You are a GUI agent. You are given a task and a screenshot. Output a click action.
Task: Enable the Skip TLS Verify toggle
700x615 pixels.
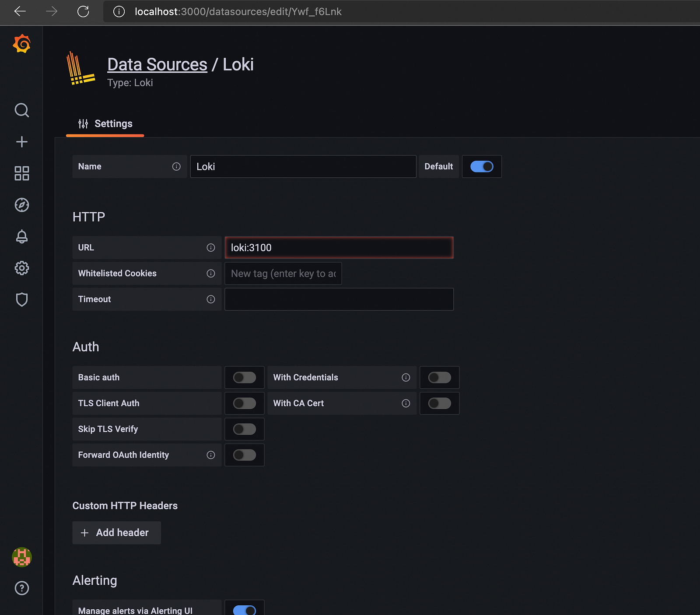245,429
